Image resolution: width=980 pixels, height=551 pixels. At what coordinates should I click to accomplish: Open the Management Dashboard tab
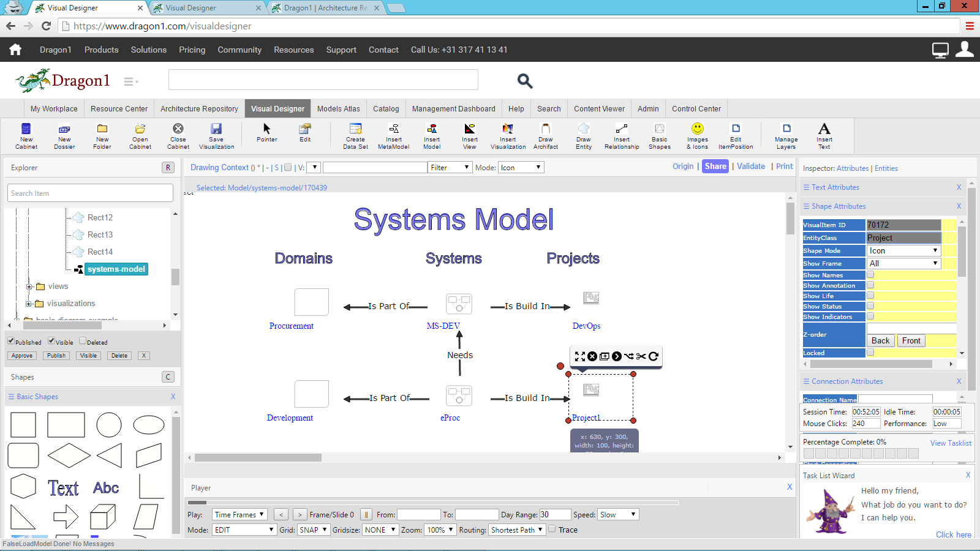click(453, 108)
